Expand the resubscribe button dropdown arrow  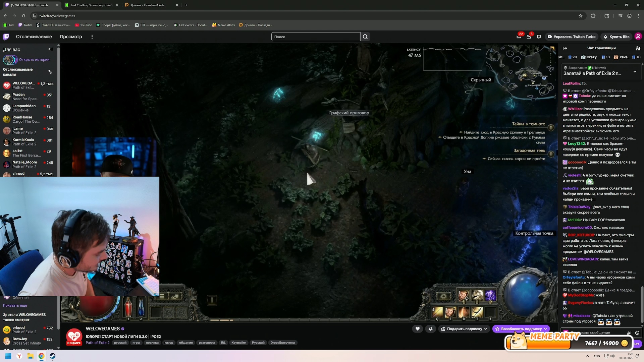[545, 329]
